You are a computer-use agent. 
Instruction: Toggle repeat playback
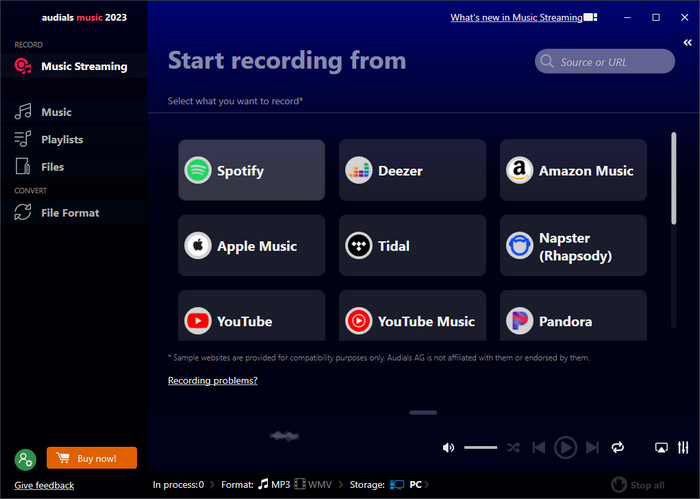click(618, 447)
